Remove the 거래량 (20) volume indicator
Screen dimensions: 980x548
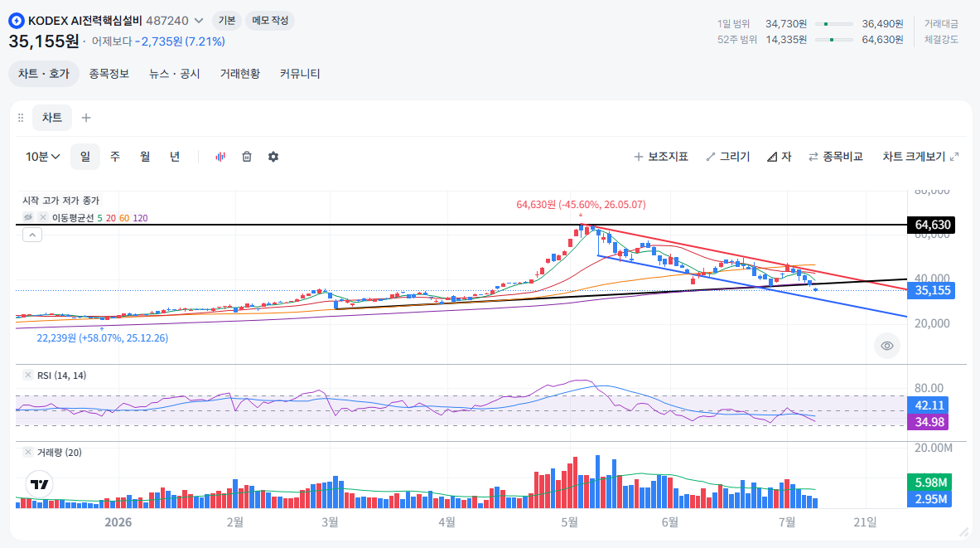28,452
